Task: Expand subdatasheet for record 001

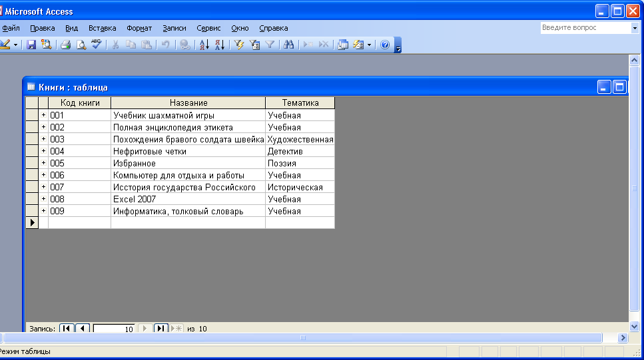Action: point(43,115)
